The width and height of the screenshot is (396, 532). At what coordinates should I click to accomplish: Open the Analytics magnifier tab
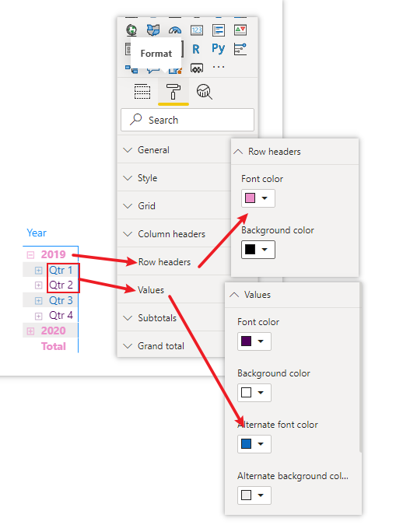tap(205, 92)
